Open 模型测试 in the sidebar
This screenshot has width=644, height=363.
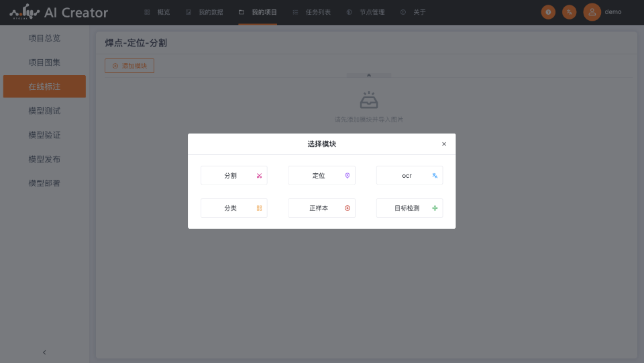pyautogui.click(x=44, y=111)
